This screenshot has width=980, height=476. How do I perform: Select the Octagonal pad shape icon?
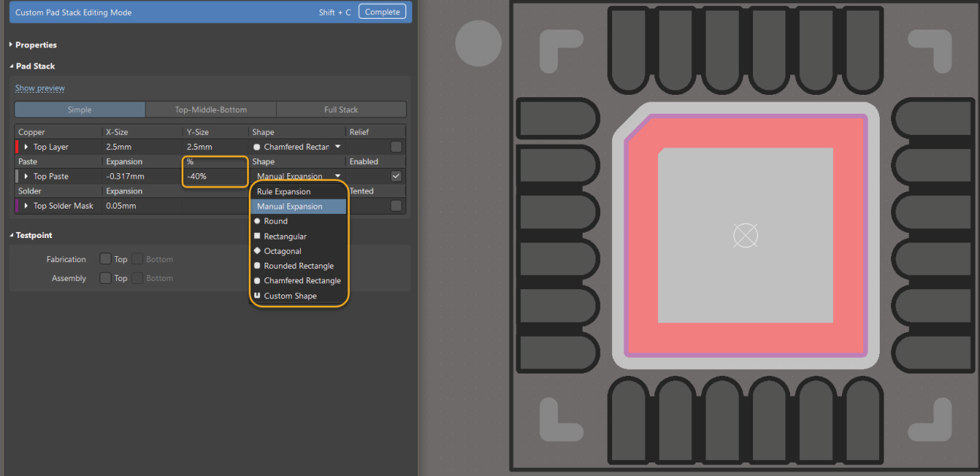(257, 251)
